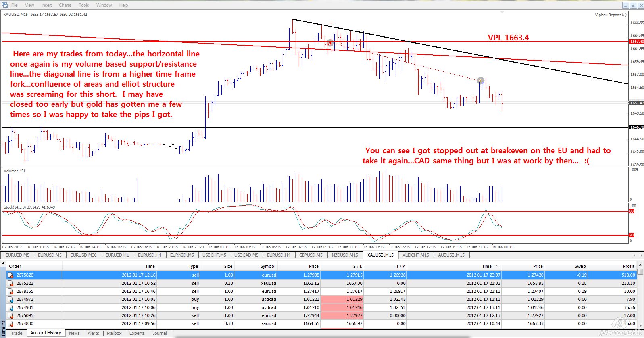This screenshot has width=644, height=338.
Task: Click the order icon for order 2675323
Action: 11,283
